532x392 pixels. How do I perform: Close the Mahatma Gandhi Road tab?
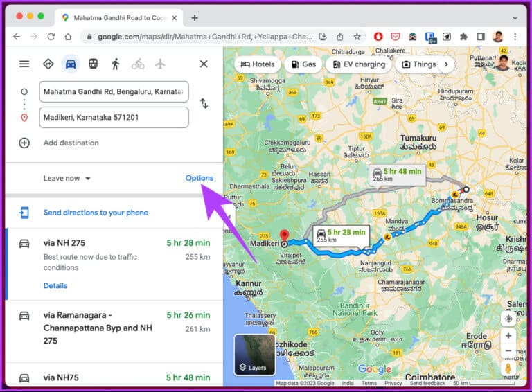coord(175,17)
